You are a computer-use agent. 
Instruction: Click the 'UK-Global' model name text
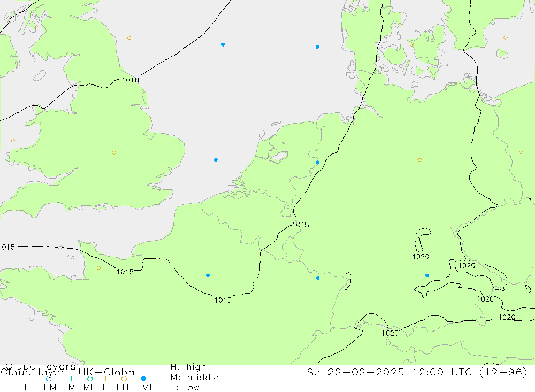click(x=108, y=372)
